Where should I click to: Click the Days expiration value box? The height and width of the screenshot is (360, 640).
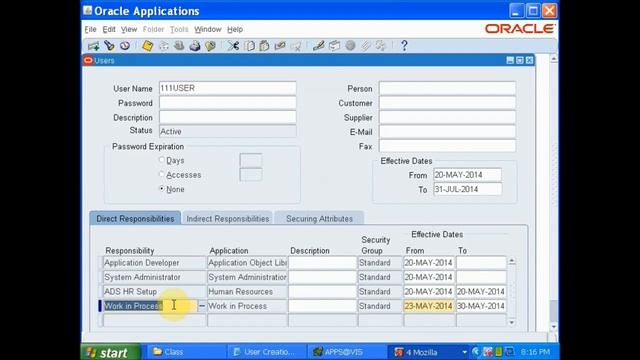[x=251, y=160]
